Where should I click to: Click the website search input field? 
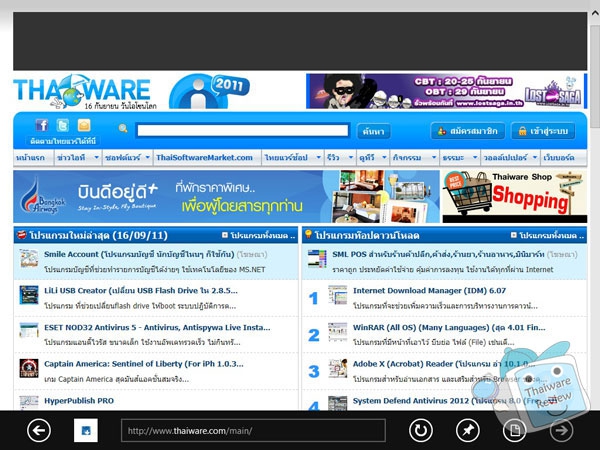[x=243, y=130]
